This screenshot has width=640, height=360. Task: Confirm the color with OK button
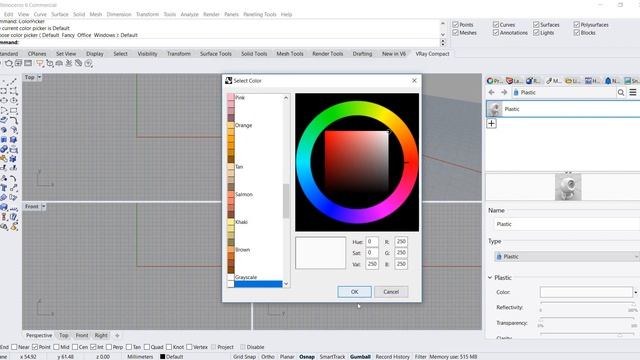pos(354,292)
